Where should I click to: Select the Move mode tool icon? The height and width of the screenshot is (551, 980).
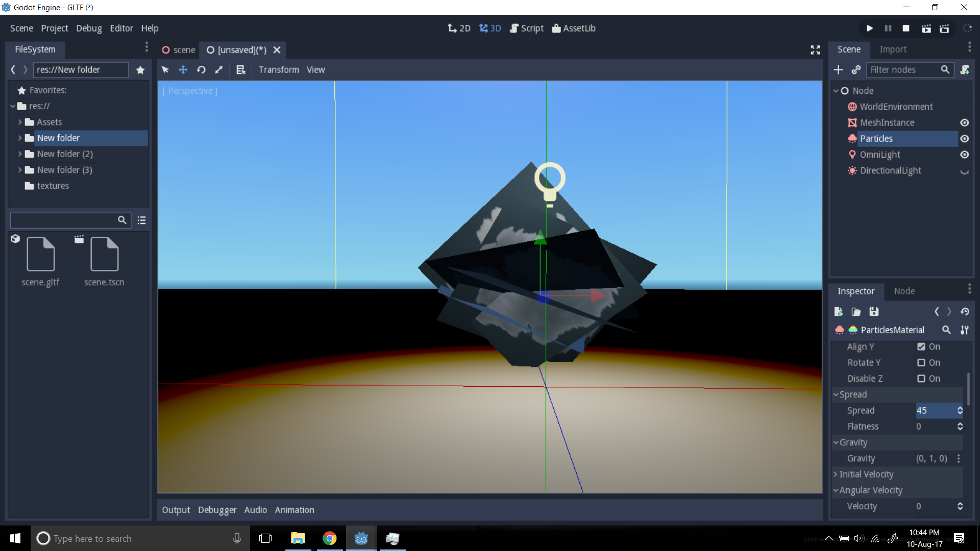pos(183,70)
